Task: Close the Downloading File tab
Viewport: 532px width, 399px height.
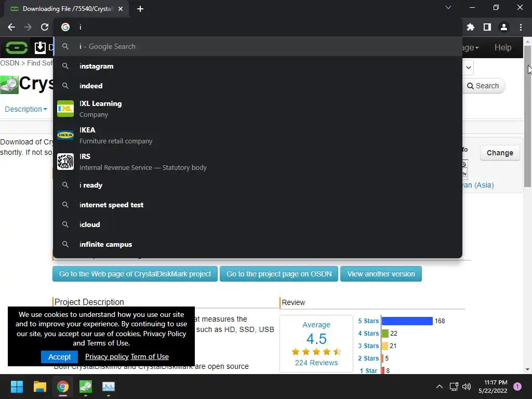Action: pos(121,9)
